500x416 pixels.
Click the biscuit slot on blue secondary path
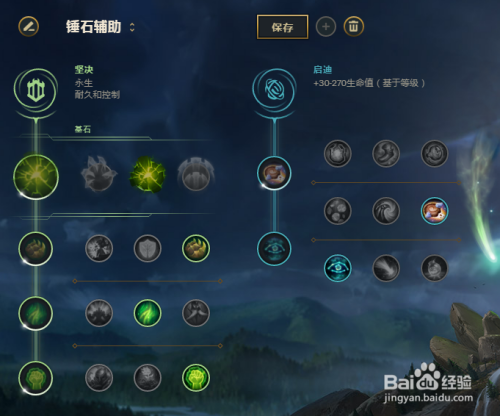tap(274, 173)
